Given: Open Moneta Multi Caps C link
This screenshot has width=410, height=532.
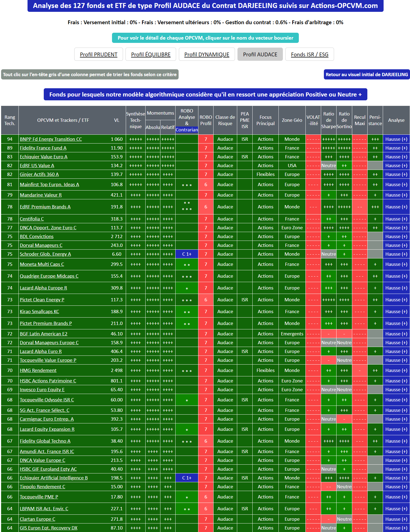Looking at the screenshot, I should [x=42, y=264].
